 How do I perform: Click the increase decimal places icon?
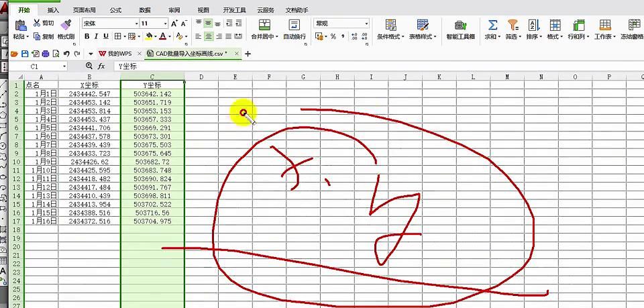point(354,36)
